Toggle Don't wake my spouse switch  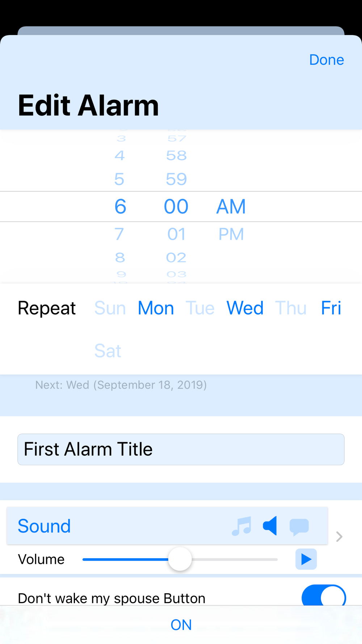click(324, 597)
